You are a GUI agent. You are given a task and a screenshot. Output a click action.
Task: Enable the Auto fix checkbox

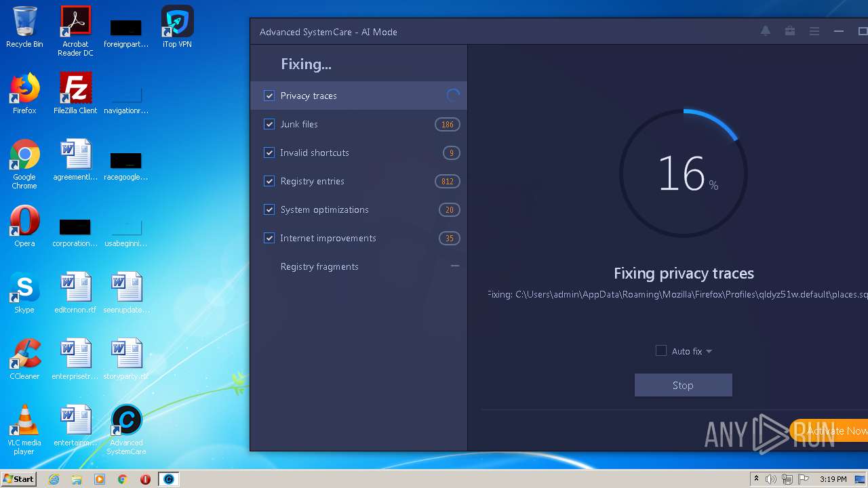pyautogui.click(x=661, y=350)
